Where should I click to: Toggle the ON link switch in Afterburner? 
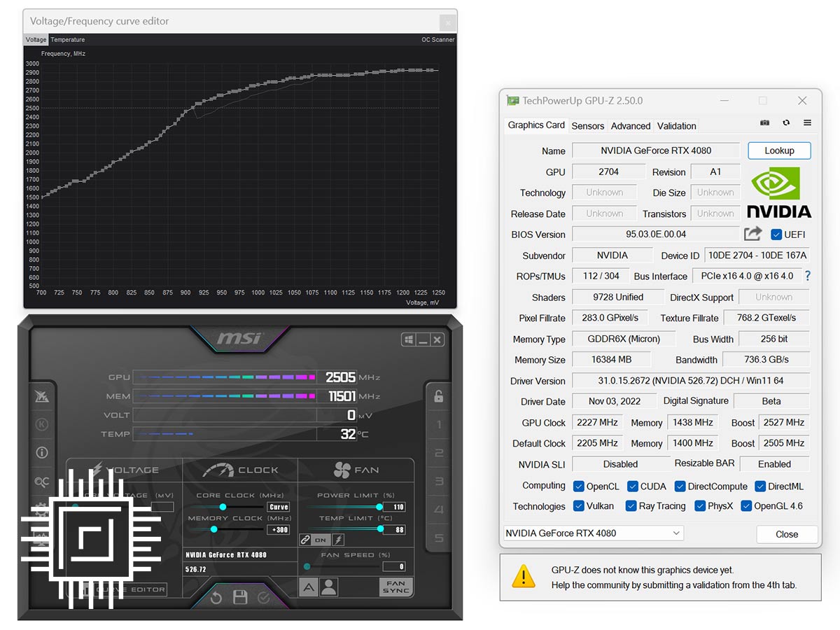click(x=321, y=540)
